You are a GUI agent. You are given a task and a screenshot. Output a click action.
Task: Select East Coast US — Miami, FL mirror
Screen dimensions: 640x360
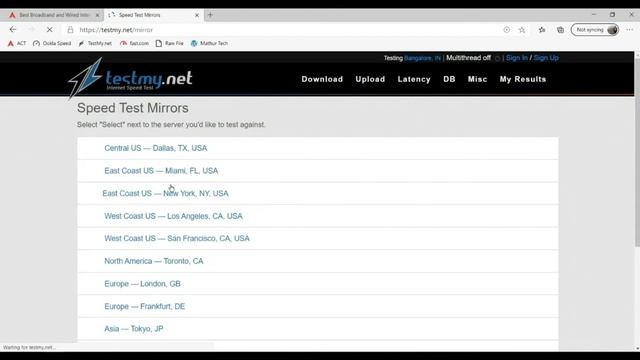click(161, 171)
